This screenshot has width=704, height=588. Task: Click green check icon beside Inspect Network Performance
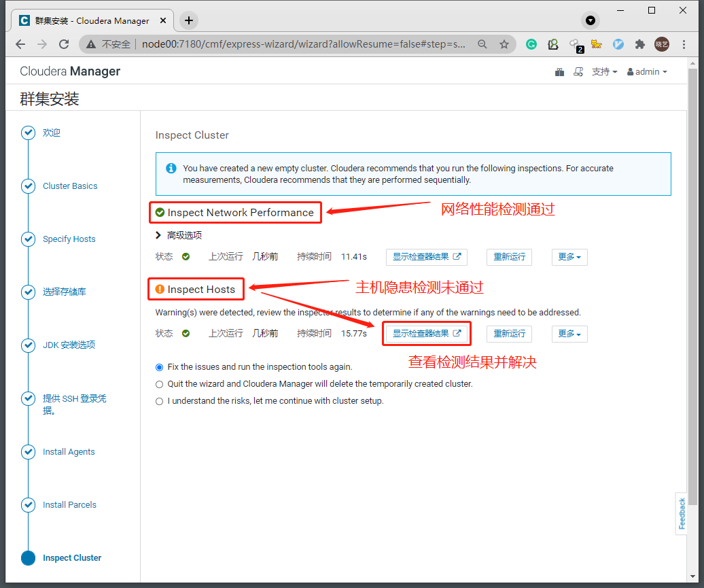tap(160, 213)
